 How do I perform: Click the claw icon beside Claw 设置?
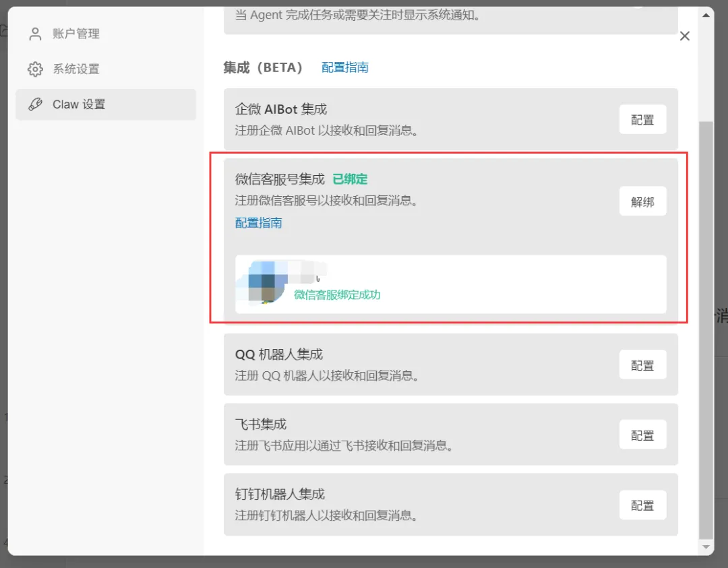coord(35,104)
